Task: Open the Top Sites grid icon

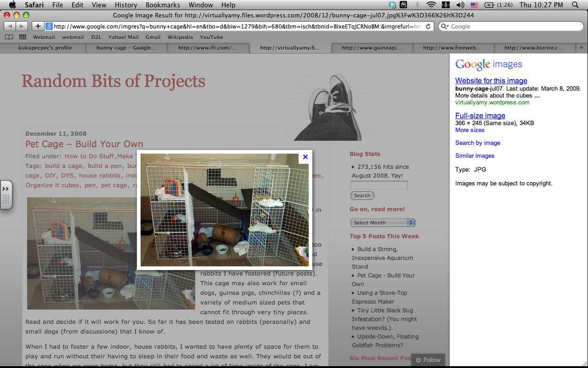Action: [x=23, y=37]
